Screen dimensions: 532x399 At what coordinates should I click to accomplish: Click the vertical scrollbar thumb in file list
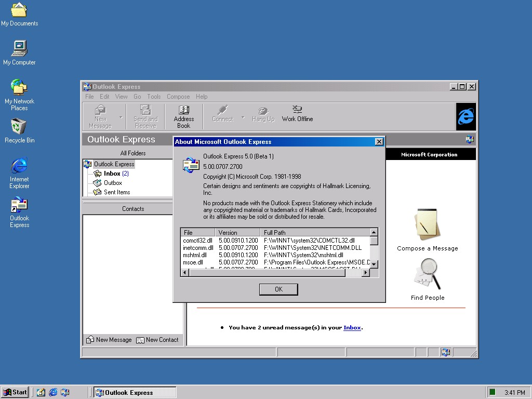(x=374, y=241)
